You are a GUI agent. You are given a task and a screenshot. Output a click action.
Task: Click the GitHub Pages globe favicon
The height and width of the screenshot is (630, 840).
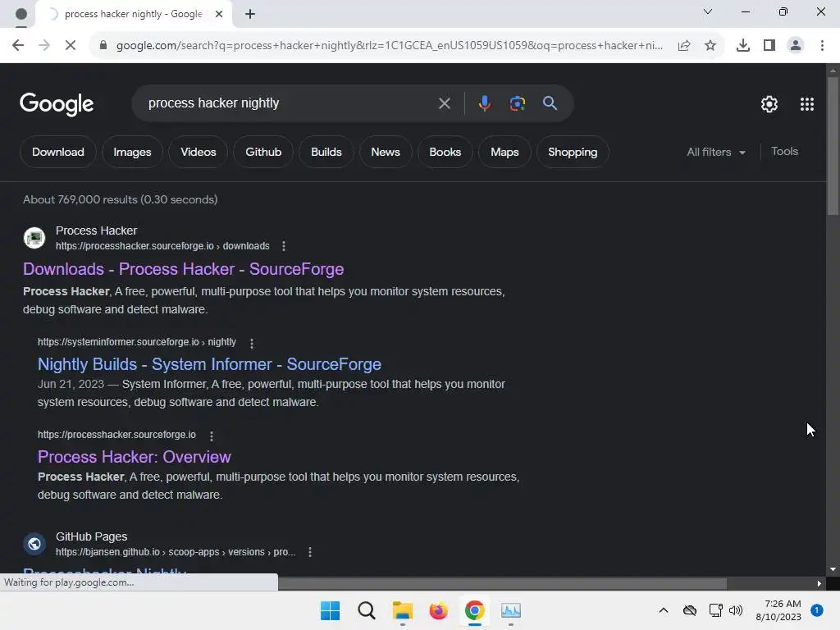pyautogui.click(x=34, y=545)
